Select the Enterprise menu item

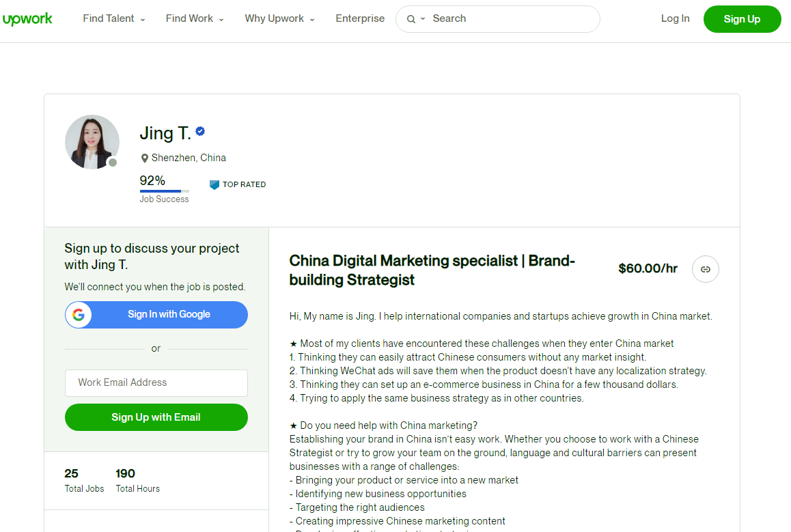360,18
